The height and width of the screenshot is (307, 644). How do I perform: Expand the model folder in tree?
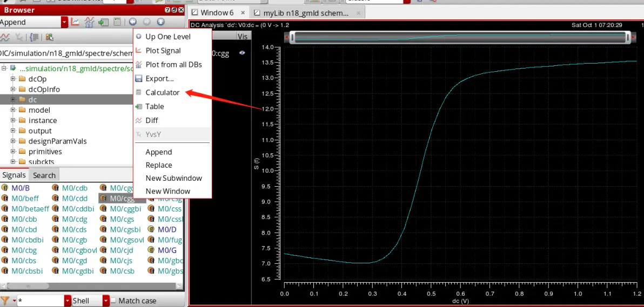tap(13, 110)
